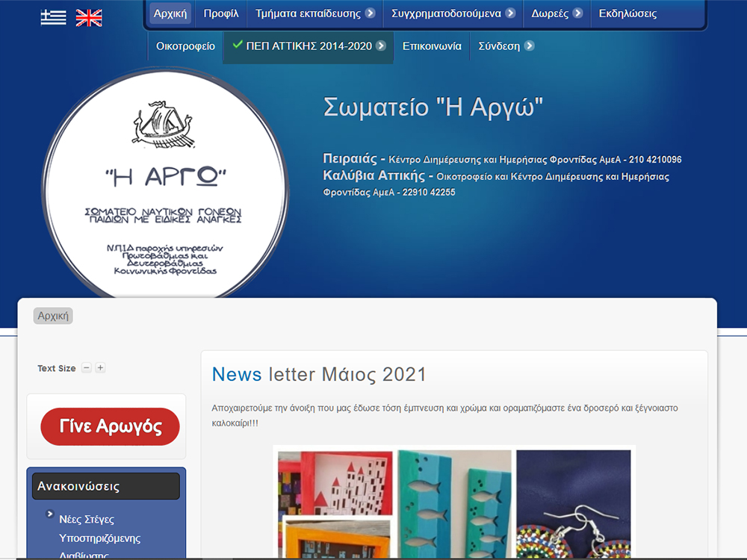Expand the Δωρεές submenu arrow
Screen dimensions: 747x560
[x=577, y=13]
